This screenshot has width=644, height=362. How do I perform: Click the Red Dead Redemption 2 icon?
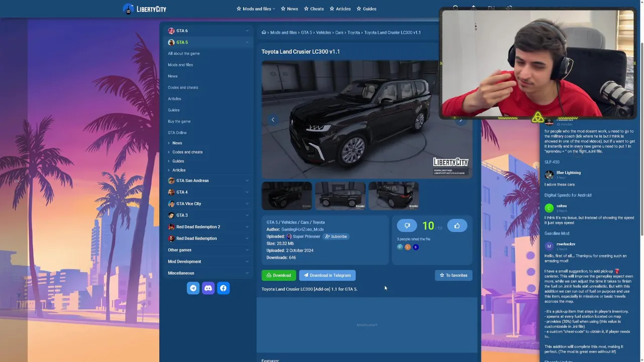171,227
